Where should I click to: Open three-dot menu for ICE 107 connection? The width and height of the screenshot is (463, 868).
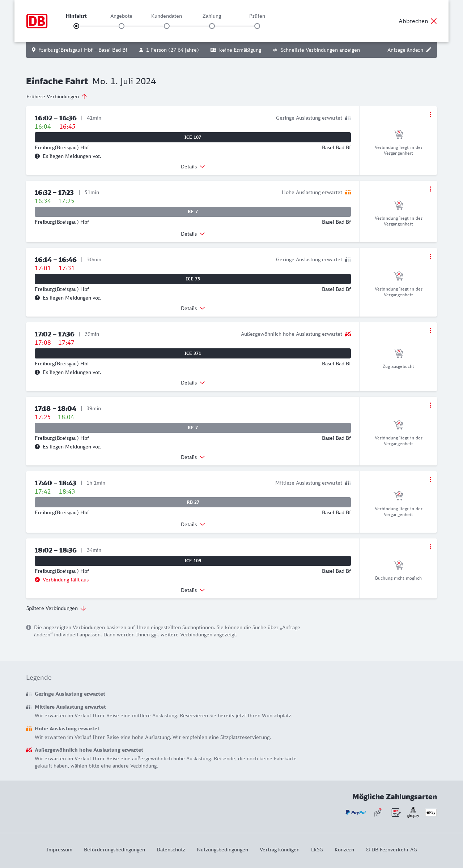pyautogui.click(x=430, y=115)
